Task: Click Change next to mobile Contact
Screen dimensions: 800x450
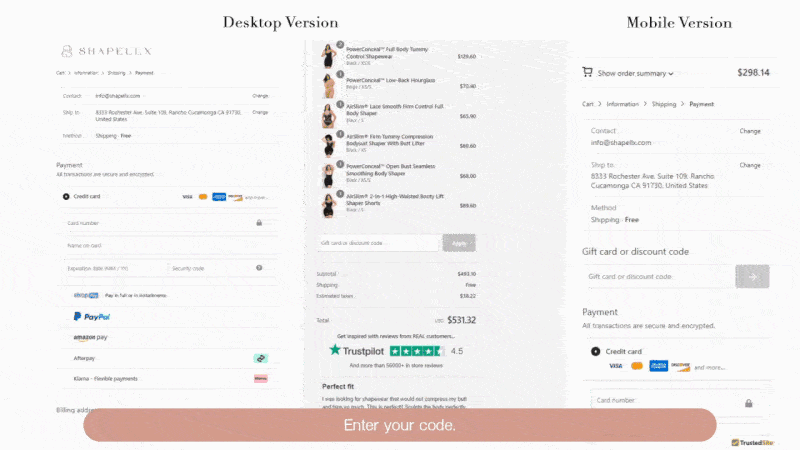Action: 750,131
